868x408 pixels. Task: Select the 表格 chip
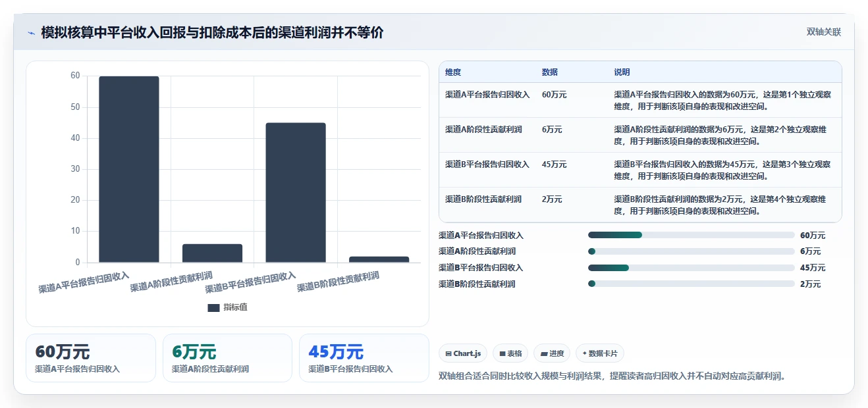510,353
